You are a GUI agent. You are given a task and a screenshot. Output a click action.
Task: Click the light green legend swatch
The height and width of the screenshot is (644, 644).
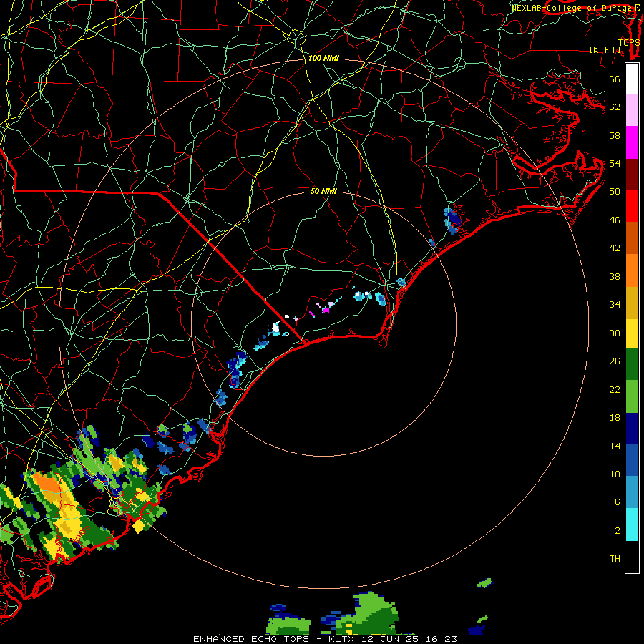(632, 396)
